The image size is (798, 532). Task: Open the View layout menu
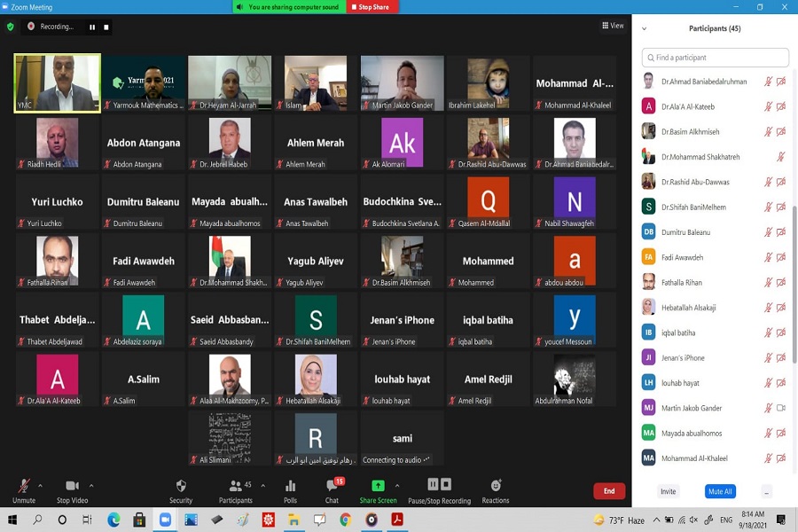pos(613,26)
